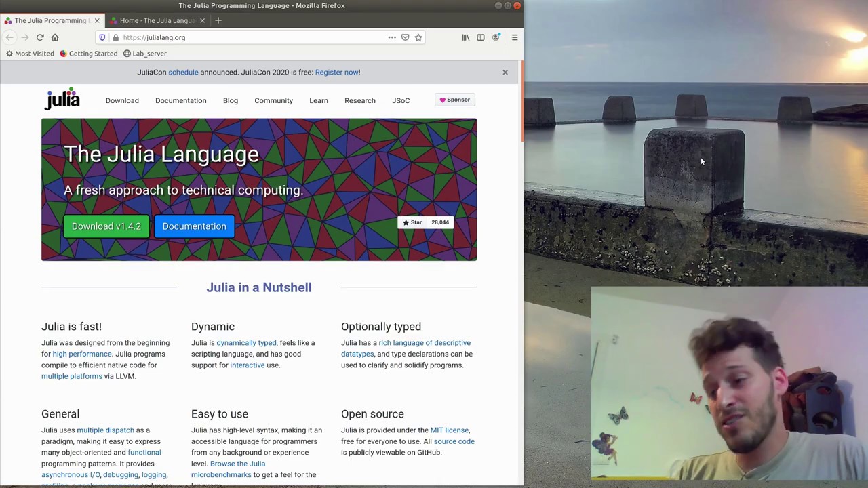
Task: Open the multiple dispatch link
Action: pos(105,430)
